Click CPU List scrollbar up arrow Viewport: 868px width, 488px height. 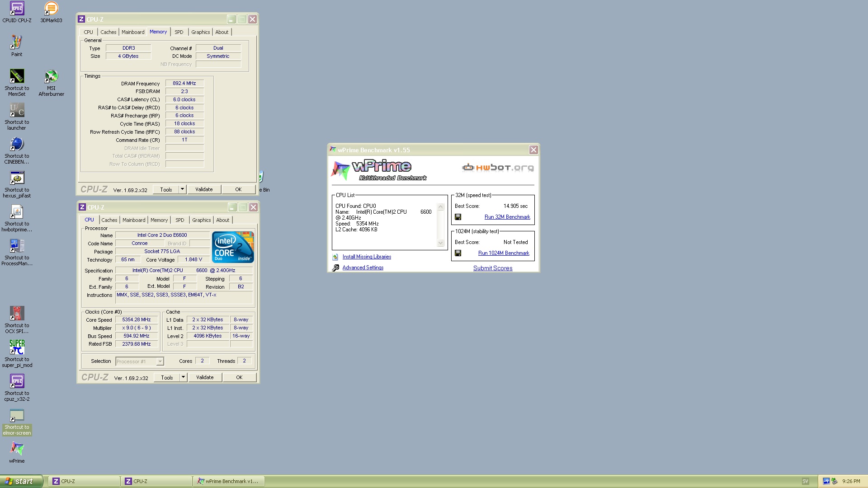441,207
